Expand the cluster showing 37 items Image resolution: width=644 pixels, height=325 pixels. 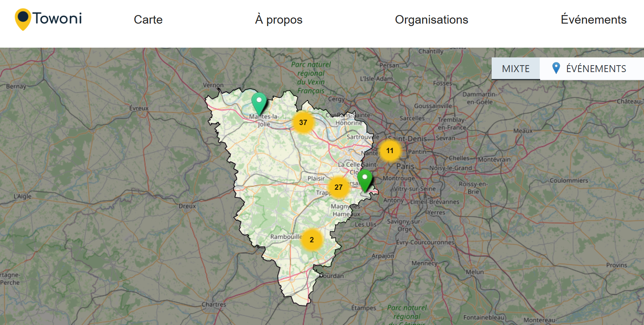(303, 123)
